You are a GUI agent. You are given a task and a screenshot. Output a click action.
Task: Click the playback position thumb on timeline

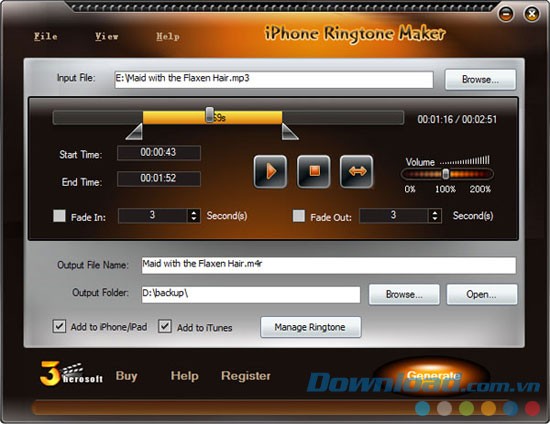pyautogui.click(x=209, y=115)
